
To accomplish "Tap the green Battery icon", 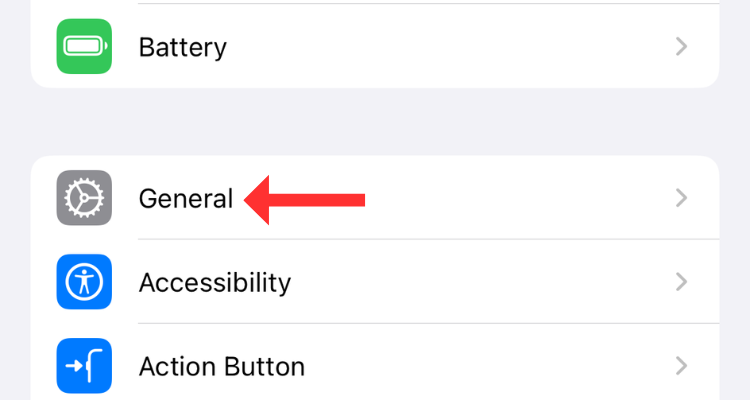I will (84, 46).
